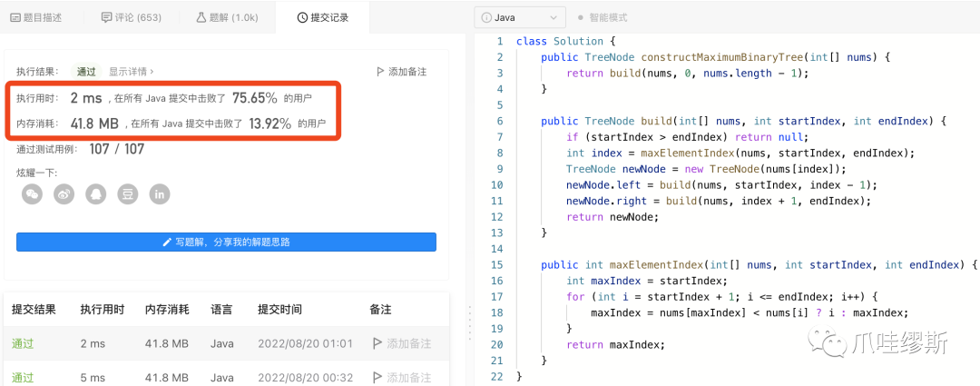980x386 pixels.
Task: Open 评论 (653) tab
Action: click(130, 17)
